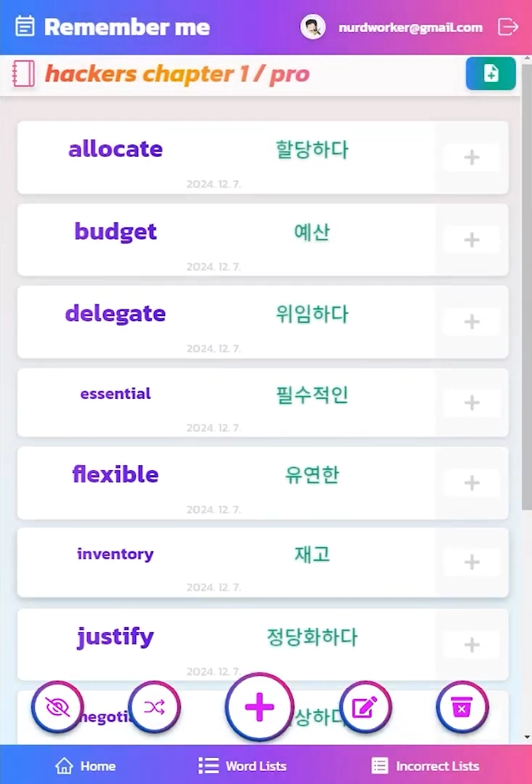The width and height of the screenshot is (532, 784).
Task: Expand the plus on budget card
Action: click(472, 239)
